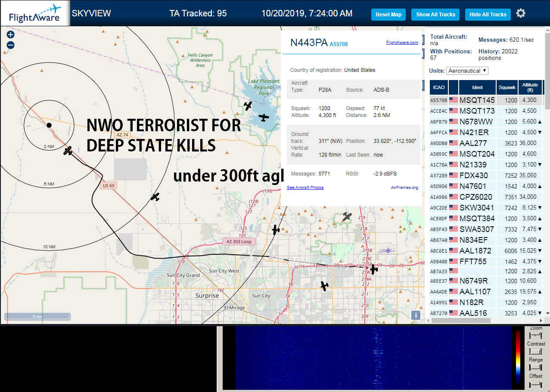The image size is (550, 392).
Task: Select the FFT755 row in aircraft list
Action: (x=487, y=262)
